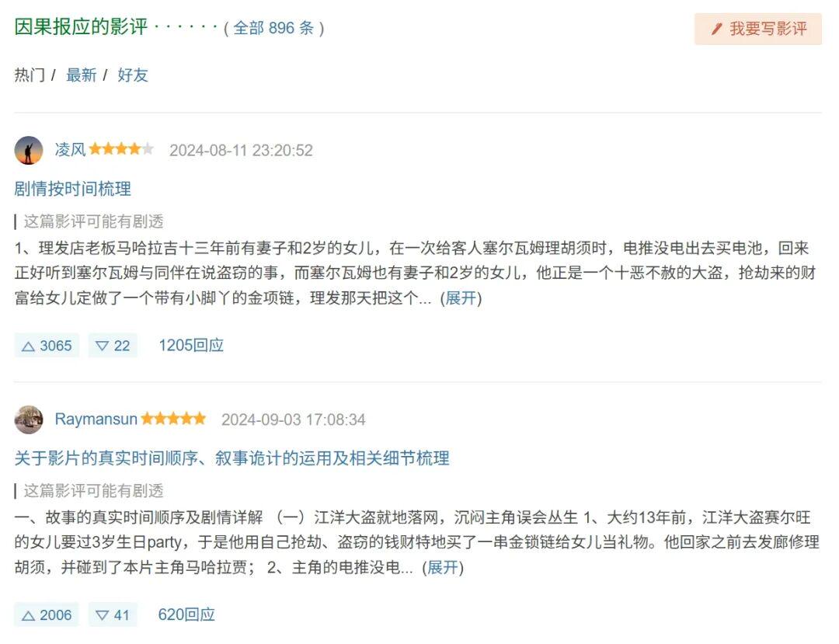
Task: Downvote 凌风's review with 22 downvotes
Action: (113, 346)
